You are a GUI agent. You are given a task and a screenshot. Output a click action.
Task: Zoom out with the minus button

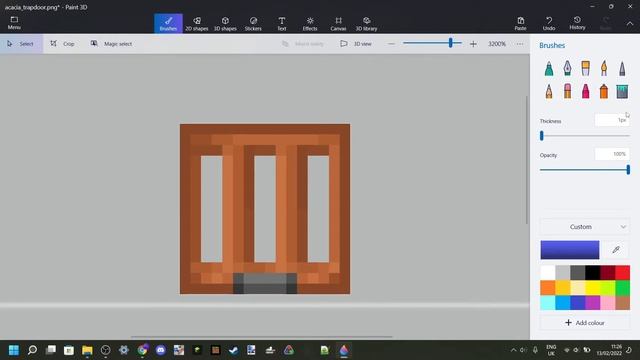coord(391,44)
